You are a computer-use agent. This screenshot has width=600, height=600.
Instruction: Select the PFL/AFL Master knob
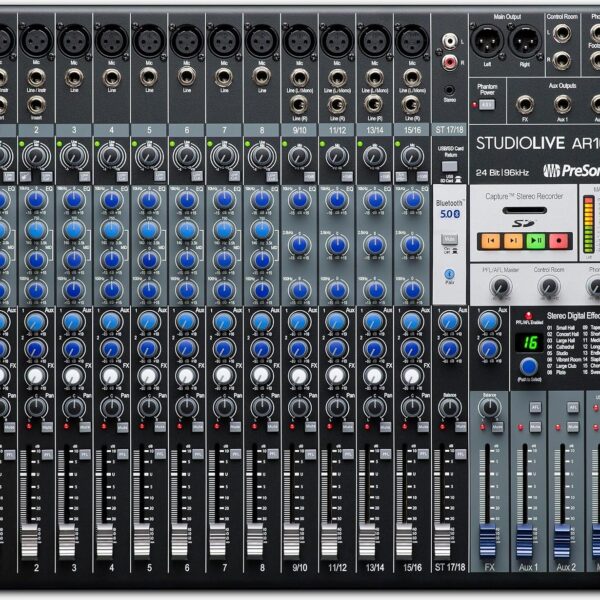(501, 286)
